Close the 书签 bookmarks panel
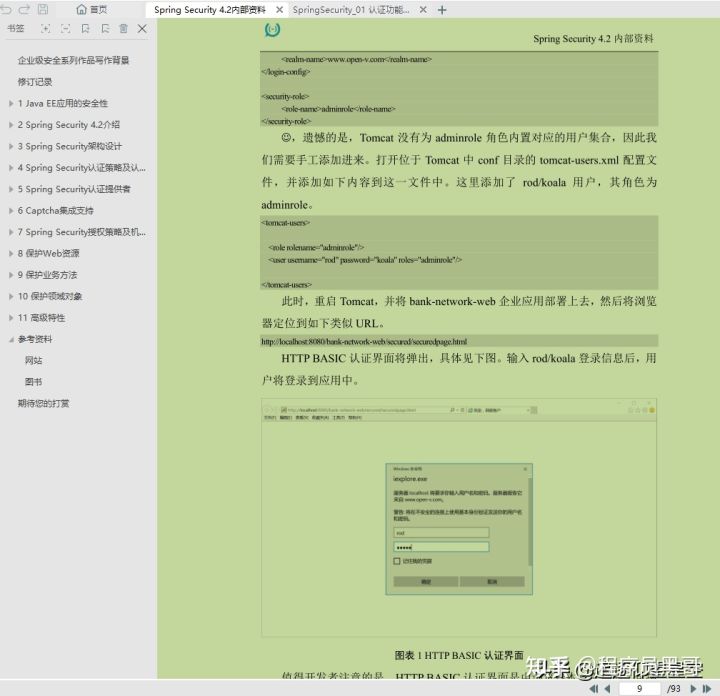720x696 pixels. (142, 28)
